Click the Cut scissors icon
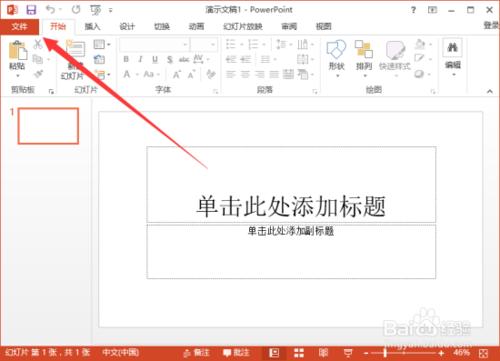500x361 pixels. (38, 44)
